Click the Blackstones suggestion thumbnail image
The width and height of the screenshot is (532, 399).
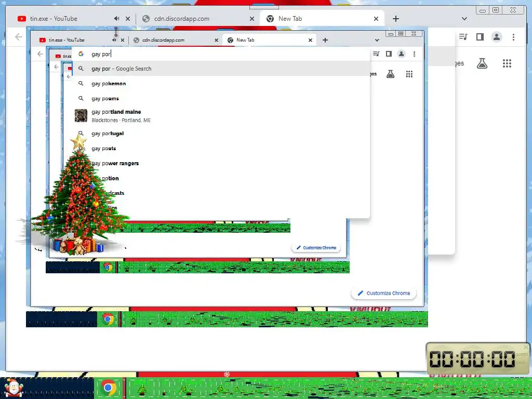pos(81,116)
